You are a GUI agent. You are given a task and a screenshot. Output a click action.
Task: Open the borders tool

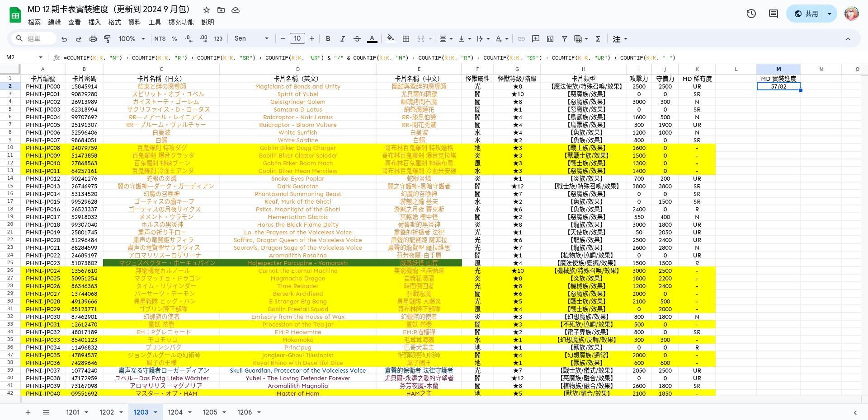click(x=406, y=39)
